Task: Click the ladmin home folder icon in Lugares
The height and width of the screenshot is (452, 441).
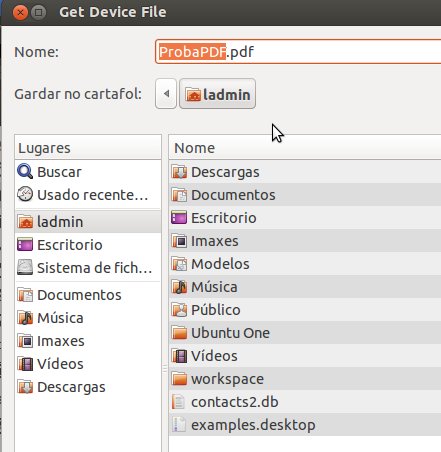Action: (25, 222)
